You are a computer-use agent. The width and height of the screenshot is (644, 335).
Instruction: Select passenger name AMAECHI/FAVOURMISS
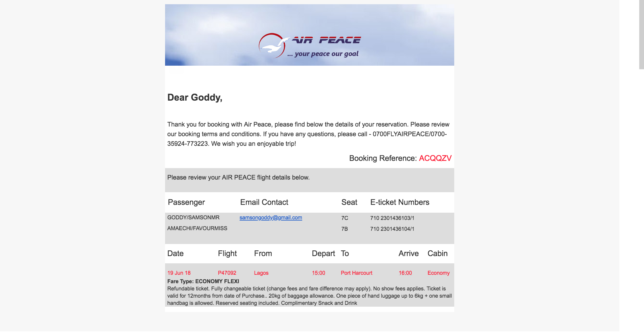click(x=197, y=228)
